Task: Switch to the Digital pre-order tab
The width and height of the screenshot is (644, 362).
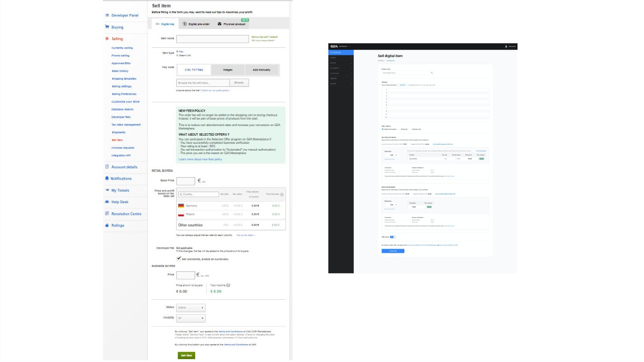Action: [x=198, y=23]
